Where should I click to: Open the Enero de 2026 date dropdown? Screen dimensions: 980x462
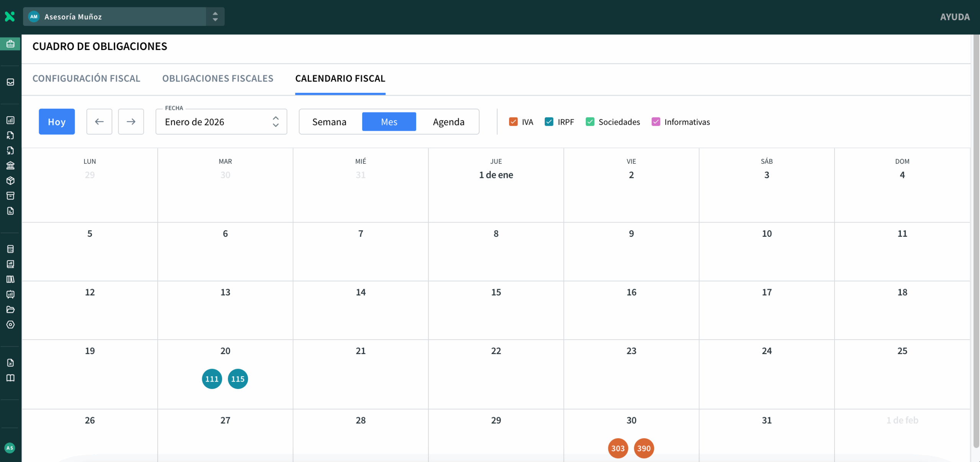[221, 122]
